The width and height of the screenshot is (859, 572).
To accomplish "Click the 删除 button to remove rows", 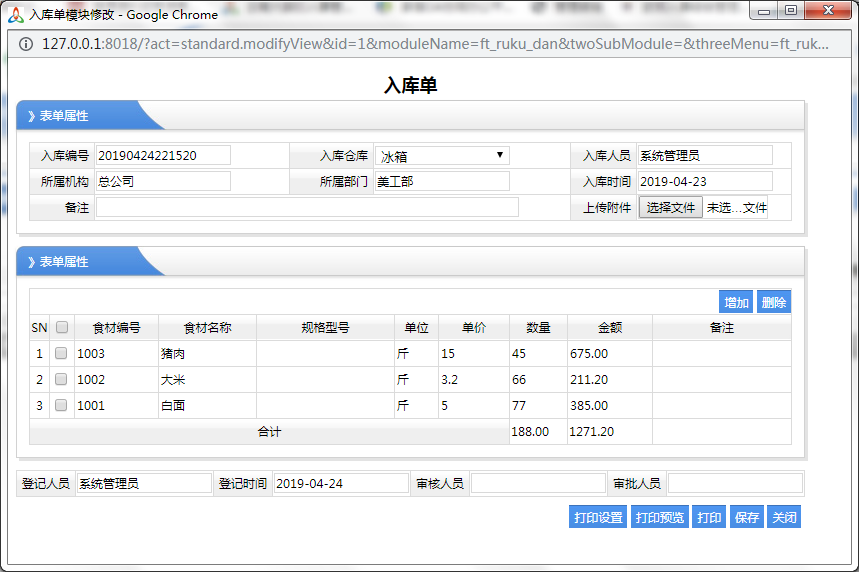I will point(773,302).
